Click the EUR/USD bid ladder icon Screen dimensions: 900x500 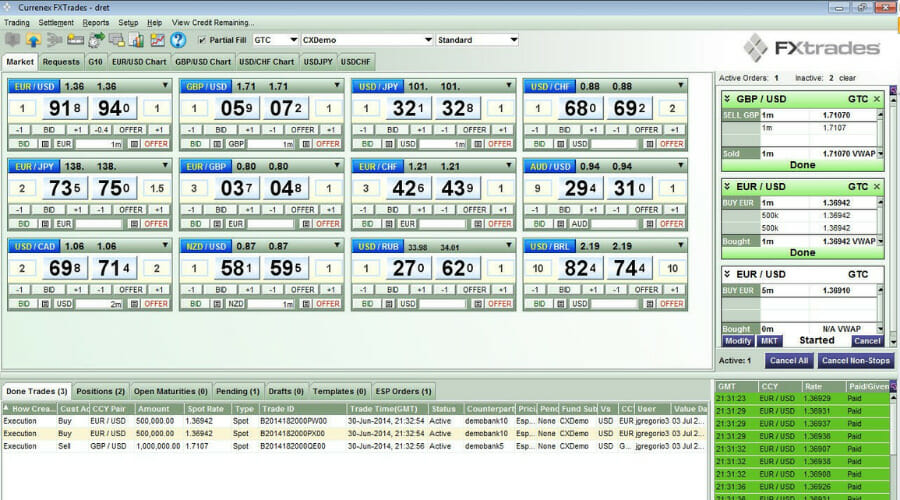[x=45, y=144]
